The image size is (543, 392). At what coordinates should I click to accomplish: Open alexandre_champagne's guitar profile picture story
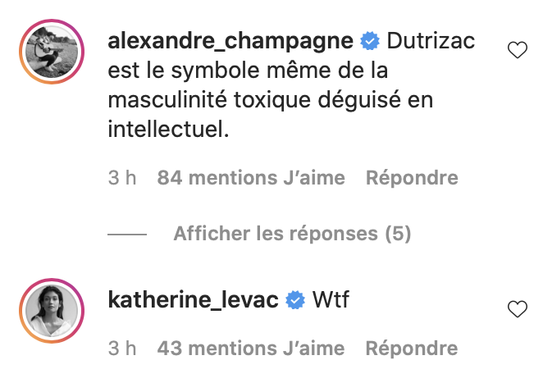[52, 52]
